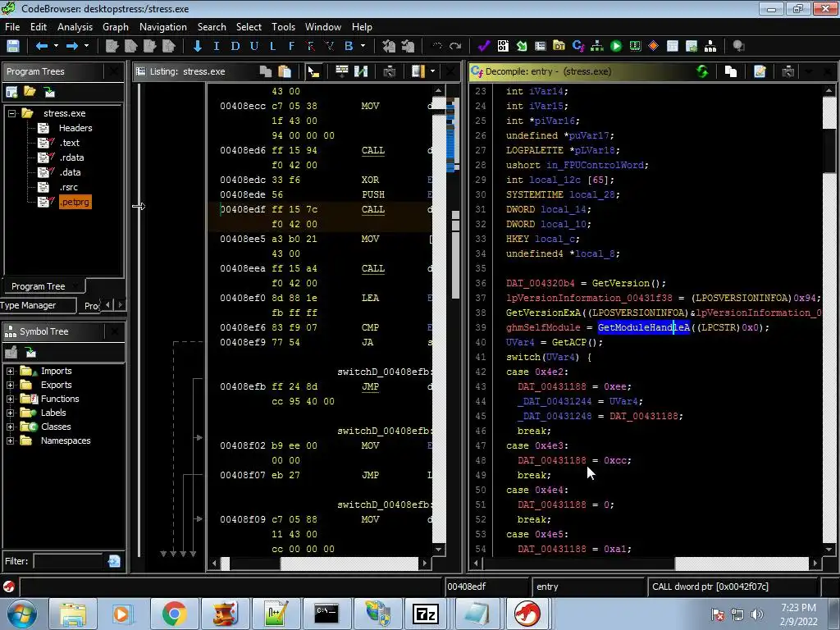Navigate to next Bookmark (B) icon
The width and height of the screenshot is (840, 630).
coord(349,46)
